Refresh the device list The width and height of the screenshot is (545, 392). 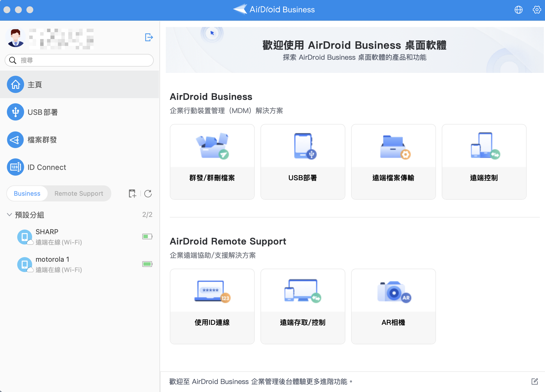[x=148, y=194]
